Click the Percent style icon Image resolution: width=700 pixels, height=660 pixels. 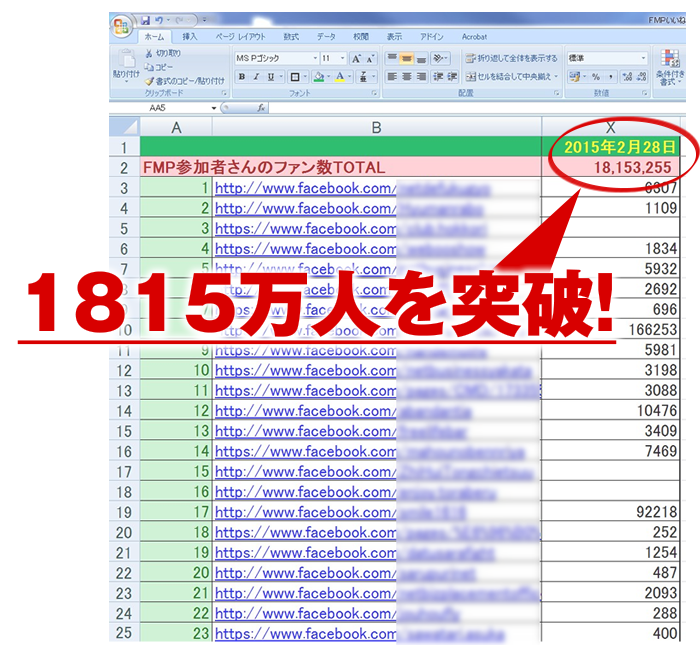coord(596,77)
